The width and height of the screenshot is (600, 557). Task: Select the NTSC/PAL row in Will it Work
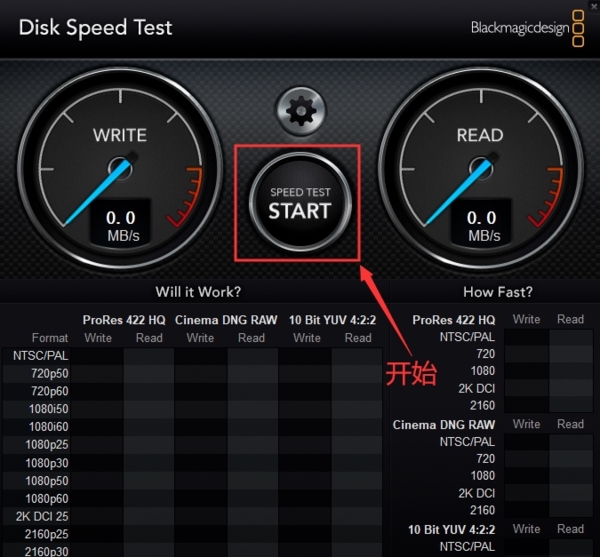coord(192,356)
